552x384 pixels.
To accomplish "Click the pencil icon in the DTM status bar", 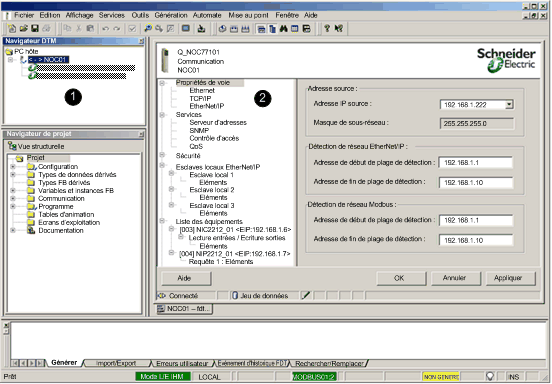I will point(306,295).
